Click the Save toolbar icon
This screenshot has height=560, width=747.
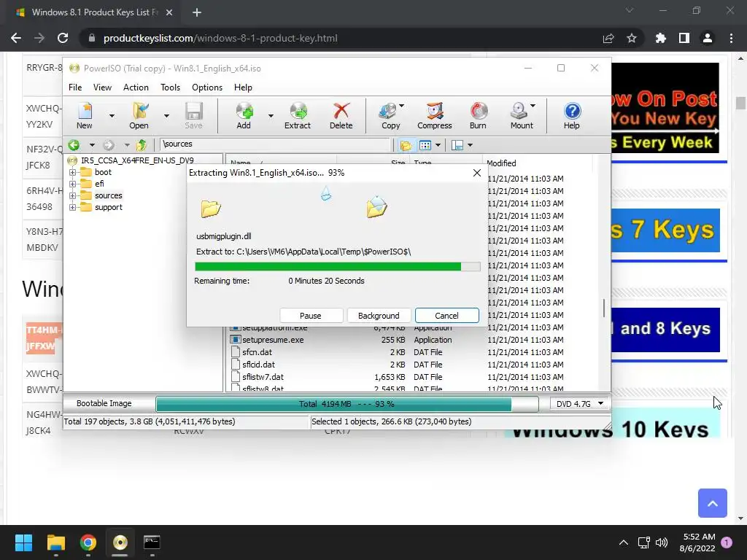point(193,116)
